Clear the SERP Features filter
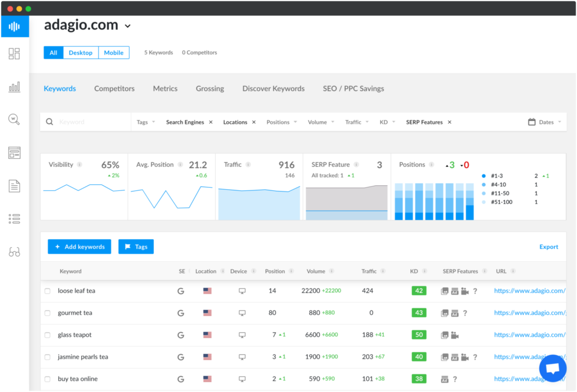Image resolution: width=577 pixels, height=392 pixels. [450, 122]
